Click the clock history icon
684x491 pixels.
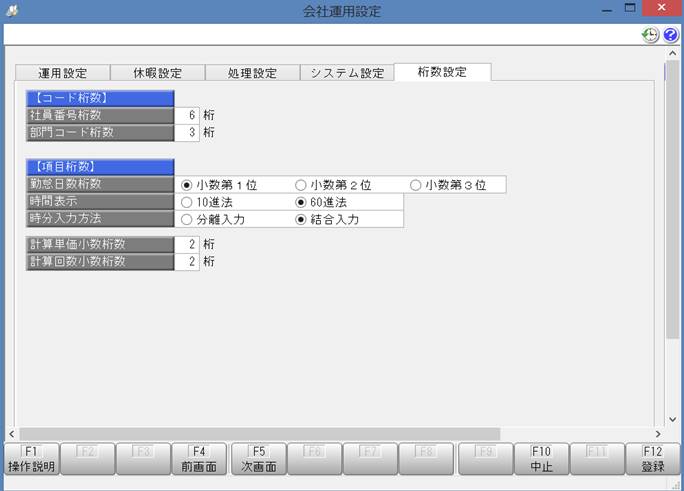[x=650, y=35]
